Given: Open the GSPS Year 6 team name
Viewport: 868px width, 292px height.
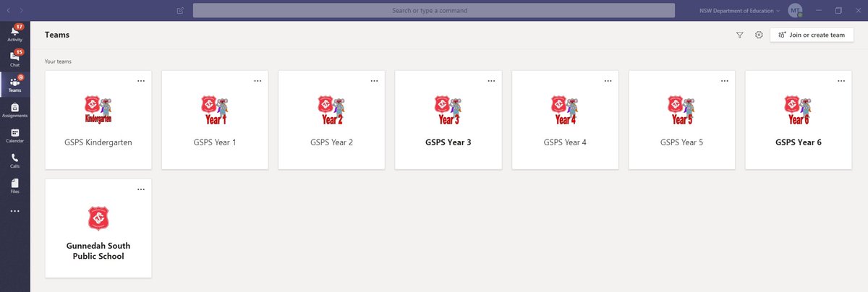Looking at the screenshot, I should coord(799,142).
